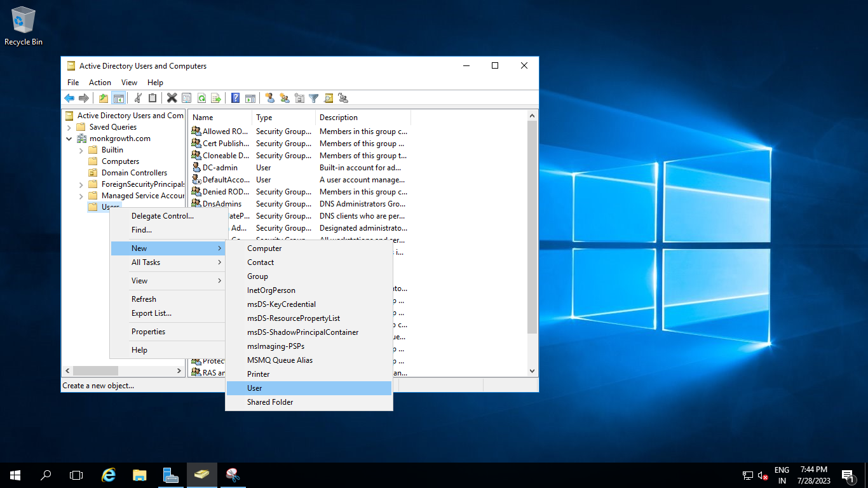Open Internet Explorer from the taskbar
The width and height of the screenshot is (868, 488).
[x=109, y=475]
